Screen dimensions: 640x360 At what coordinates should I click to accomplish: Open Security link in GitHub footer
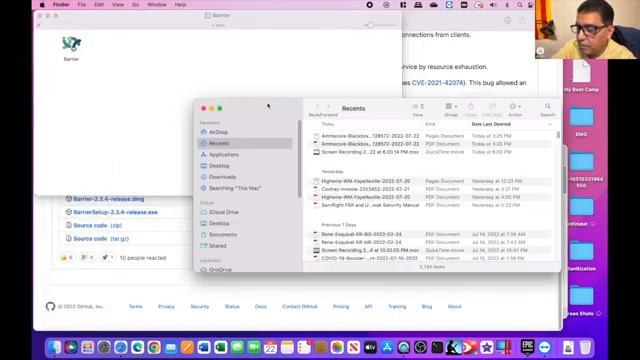pos(200,307)
